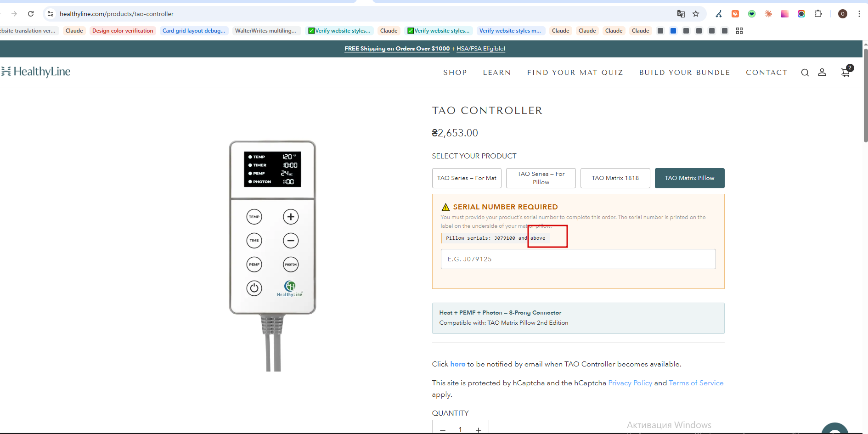Open the website translation ver... tab group
Screen dimensions: 868x434
tap(28, 31)
